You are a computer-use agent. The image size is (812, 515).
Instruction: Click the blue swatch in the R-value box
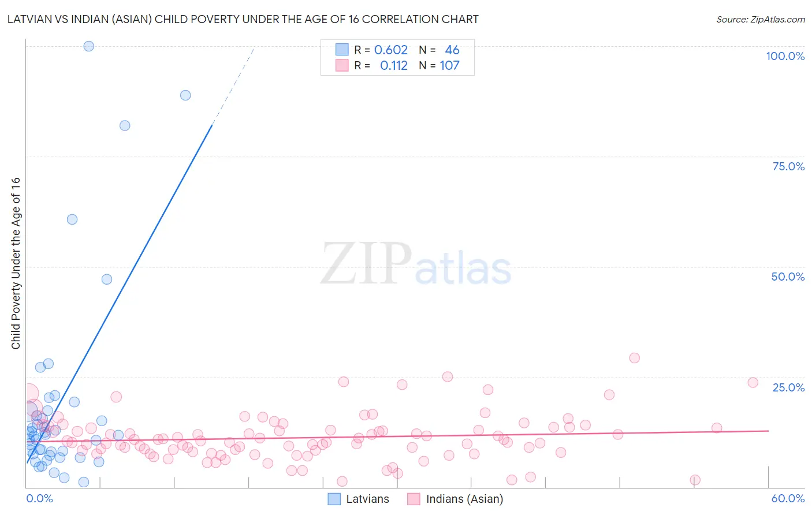click(x=342, y=50)
